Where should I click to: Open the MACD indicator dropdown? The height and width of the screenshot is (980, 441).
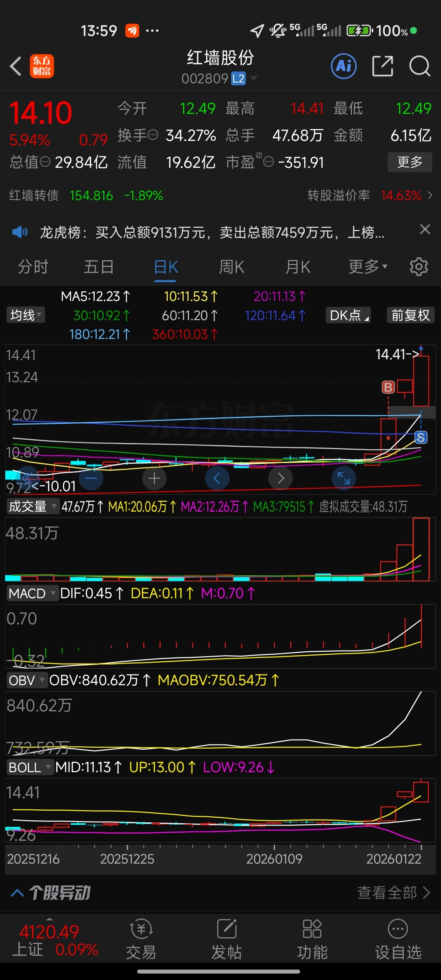click(x=32, y=593)
